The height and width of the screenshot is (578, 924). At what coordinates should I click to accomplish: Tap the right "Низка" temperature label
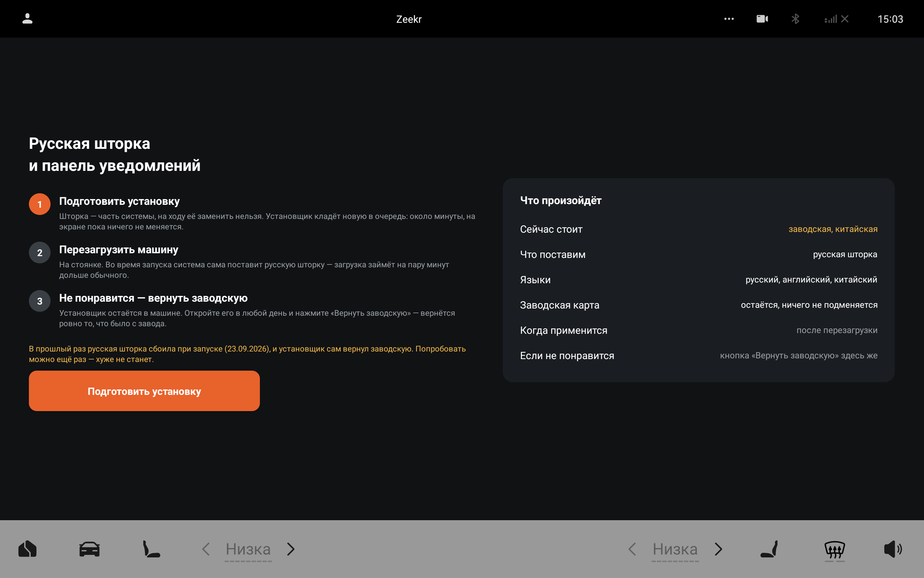click(675, 550)
